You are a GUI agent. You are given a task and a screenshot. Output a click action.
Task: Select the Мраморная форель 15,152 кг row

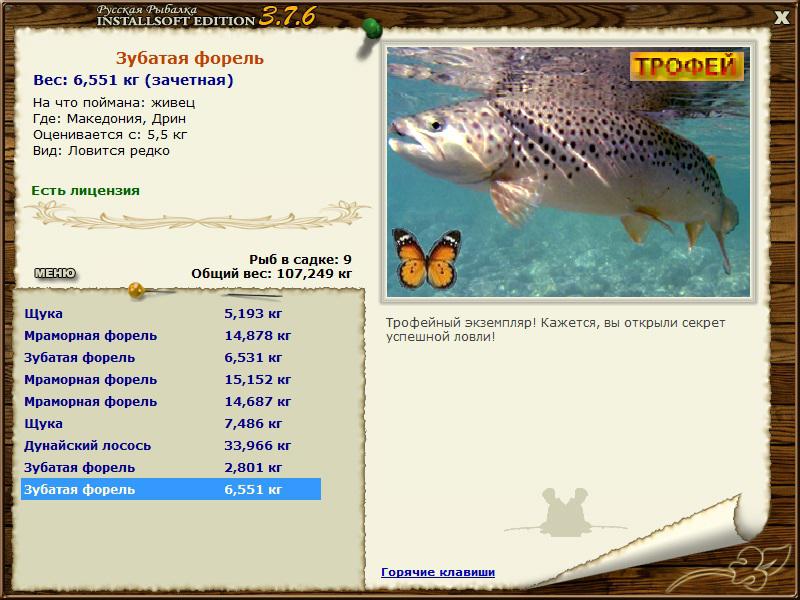171,380
